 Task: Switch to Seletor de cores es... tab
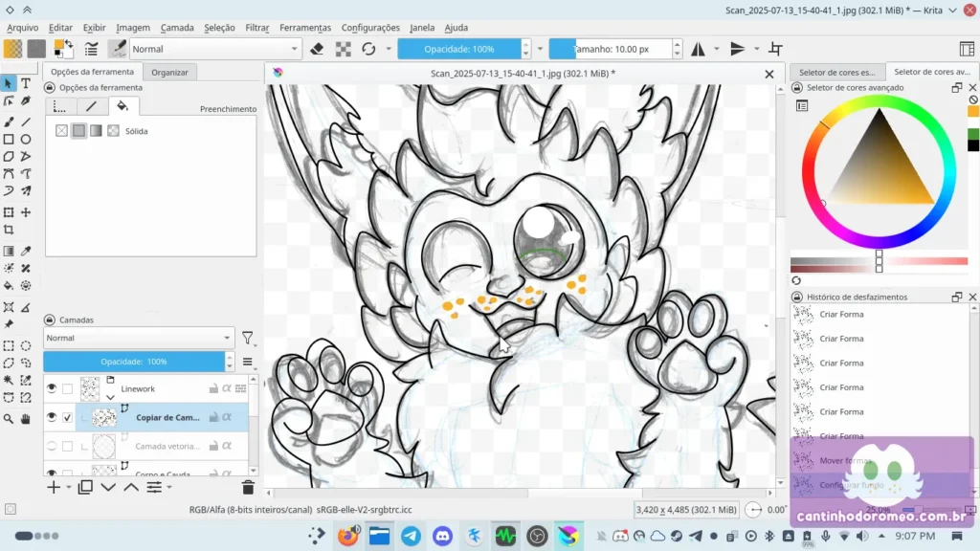pyautogui.click(x=836, y=72)
